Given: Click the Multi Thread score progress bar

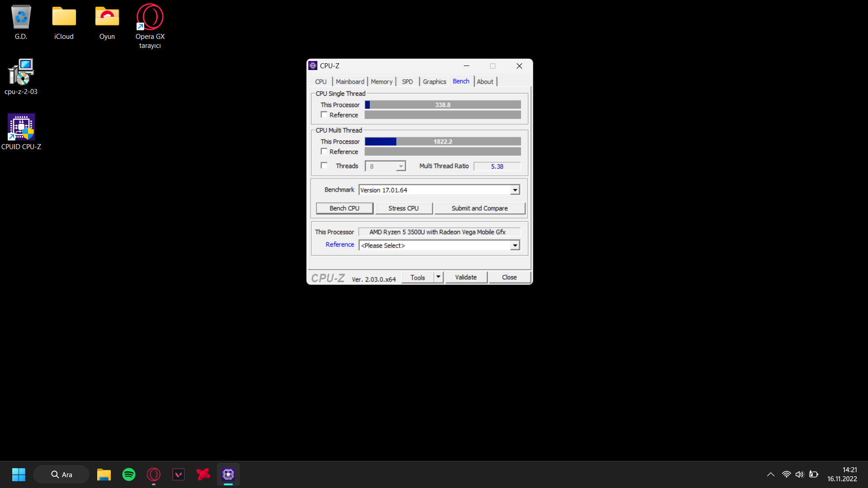Looking at the screenshot, I should [443, 141].
